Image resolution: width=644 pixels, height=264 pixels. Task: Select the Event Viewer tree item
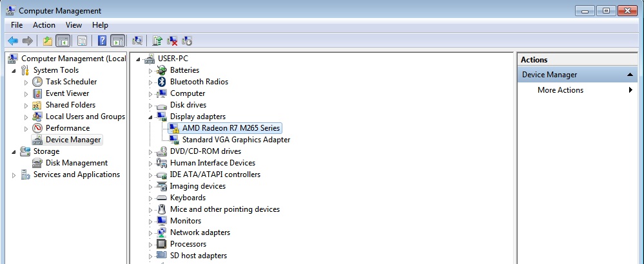coord(67,93)
